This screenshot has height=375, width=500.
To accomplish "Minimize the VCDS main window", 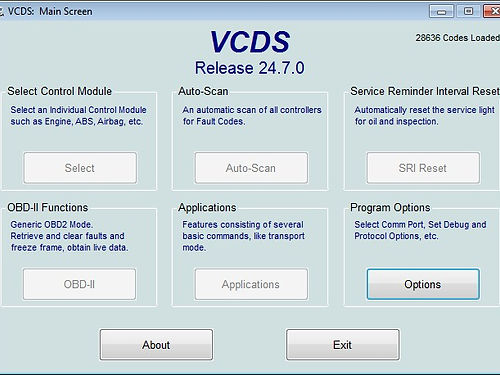I will pyautogui.click(x=441, y=11).
